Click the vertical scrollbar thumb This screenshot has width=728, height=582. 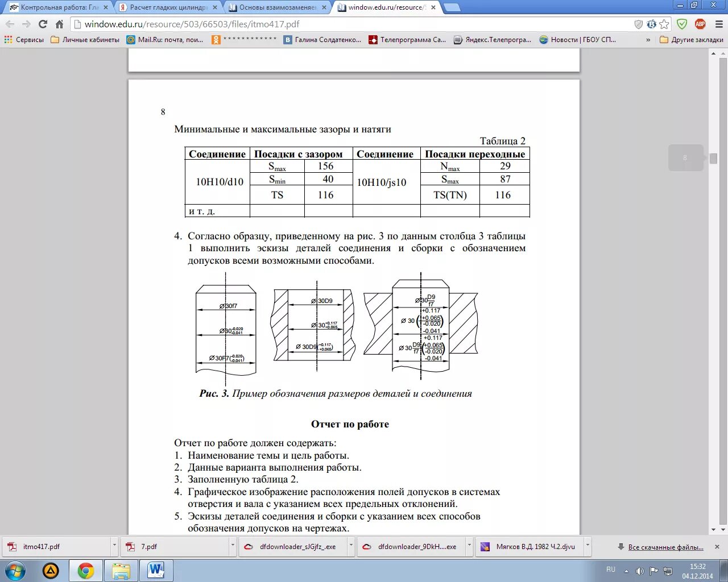[713, 159]
